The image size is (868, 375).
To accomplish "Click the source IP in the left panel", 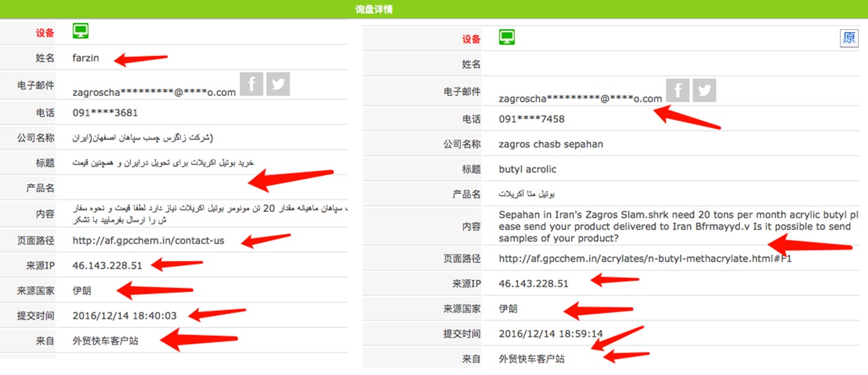I will 107,265.
